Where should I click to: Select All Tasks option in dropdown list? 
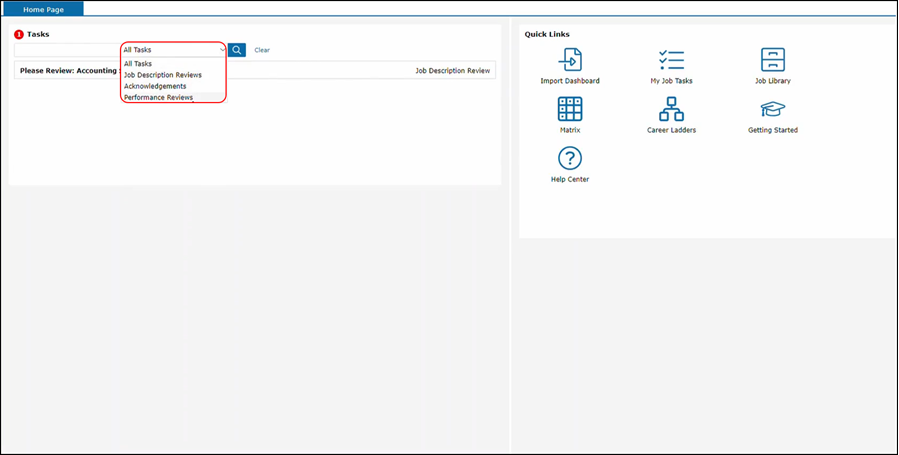pos(138,63)
